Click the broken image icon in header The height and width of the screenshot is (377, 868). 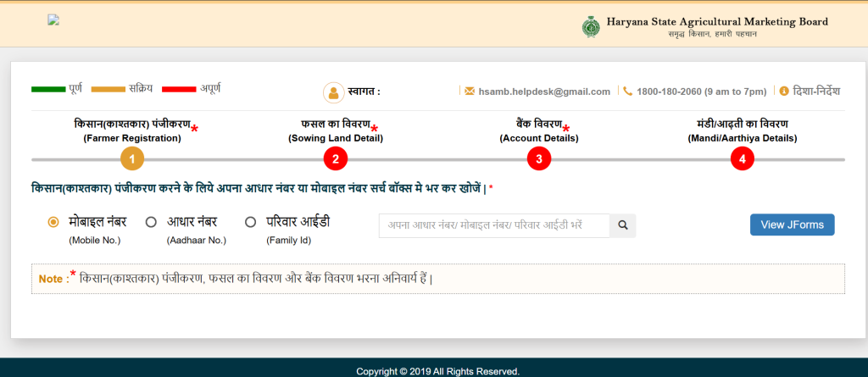pyautogui.click(x=53, y=20)
